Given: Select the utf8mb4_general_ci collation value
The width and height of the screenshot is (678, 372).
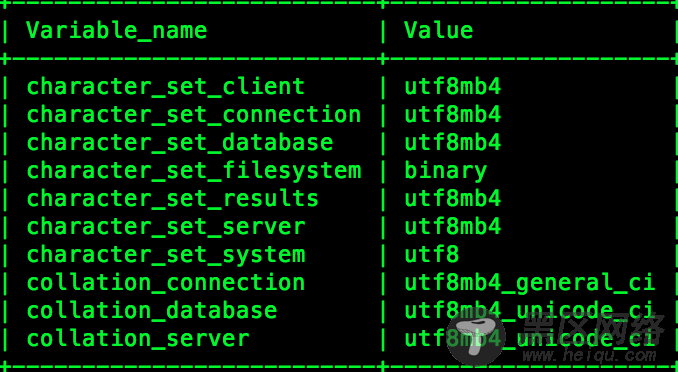Looking at the screenshot, I should click(530, 283).
